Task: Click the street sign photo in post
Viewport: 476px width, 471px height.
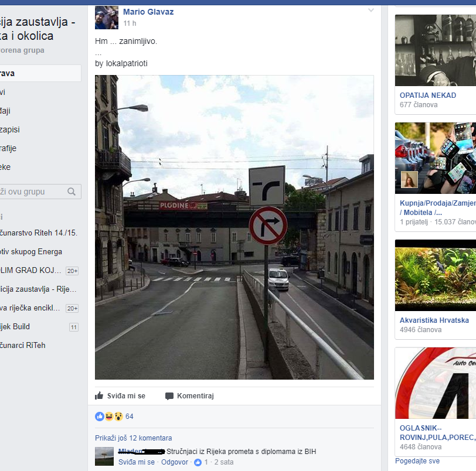Action: tap(234, 227)
